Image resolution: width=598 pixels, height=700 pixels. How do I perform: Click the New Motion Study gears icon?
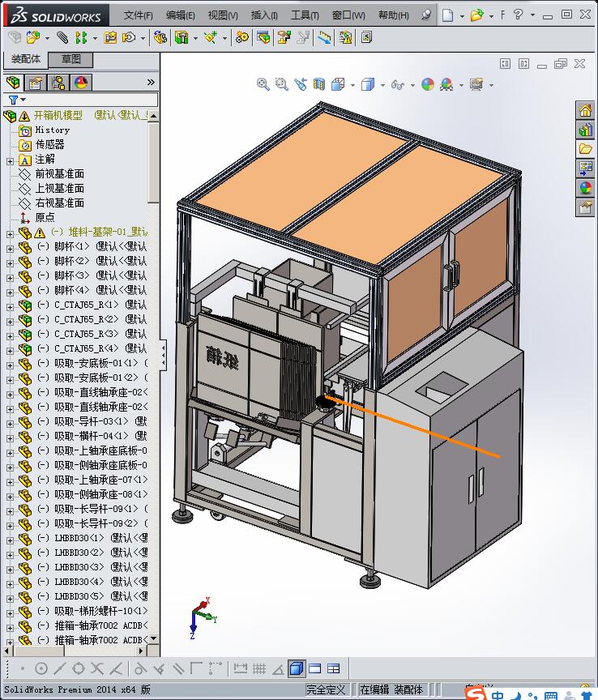[242, 37]
